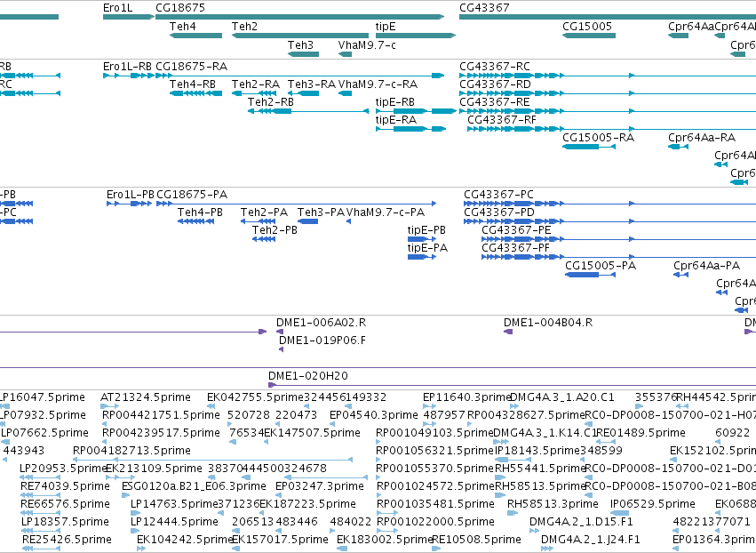Select the EP04540.3prime EST label

click(374, 415)
